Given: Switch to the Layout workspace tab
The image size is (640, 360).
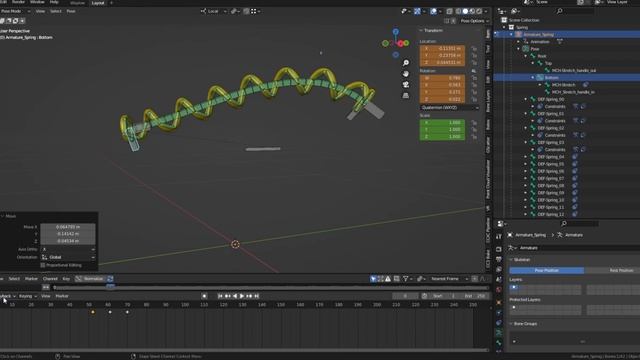Looking at the screenshot, I should point(98,3).
